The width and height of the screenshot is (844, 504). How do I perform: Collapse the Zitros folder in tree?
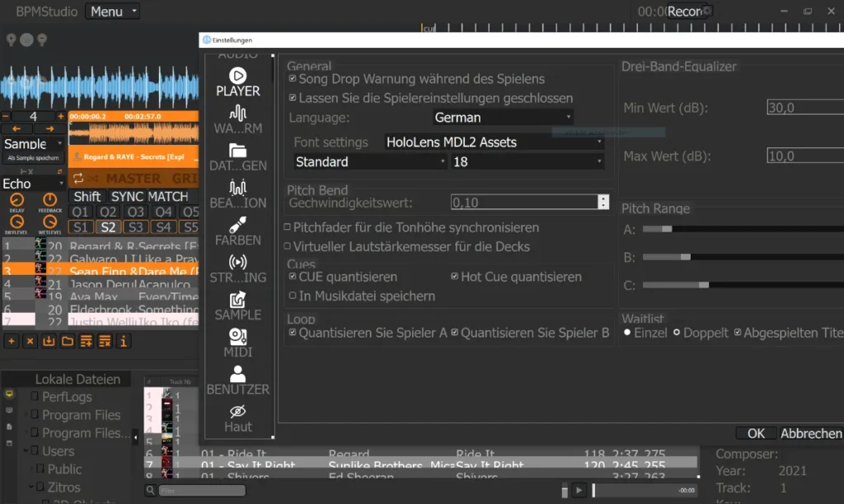point(31,488)
